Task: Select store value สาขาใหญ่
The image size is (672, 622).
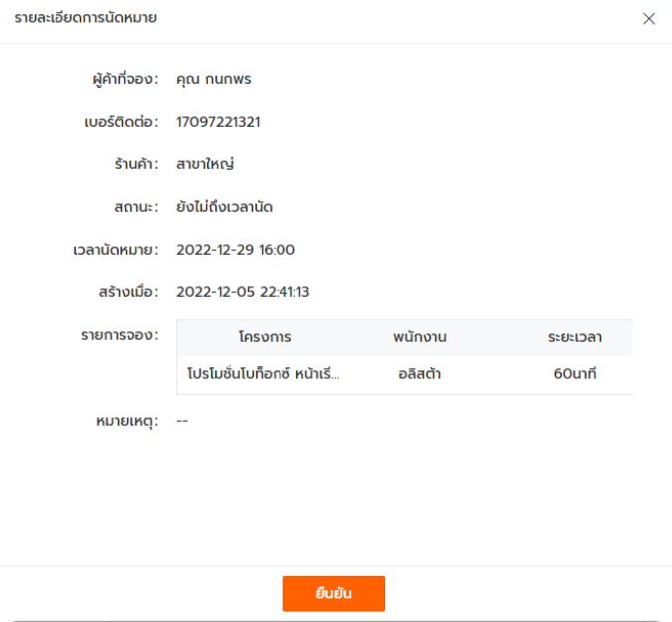Action: 205,164
